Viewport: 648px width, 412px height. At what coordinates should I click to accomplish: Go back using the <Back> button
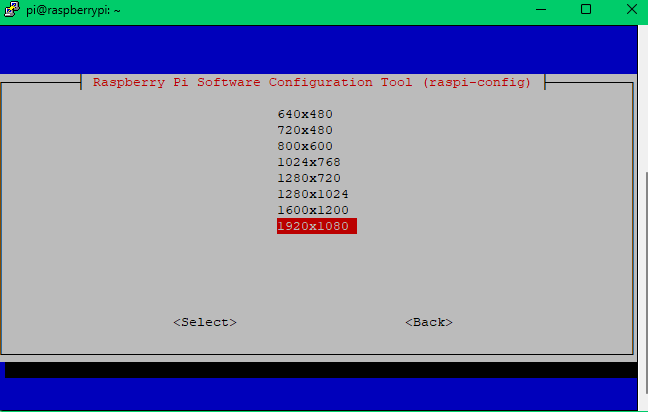pyautogui.click(x=429, y=322)
